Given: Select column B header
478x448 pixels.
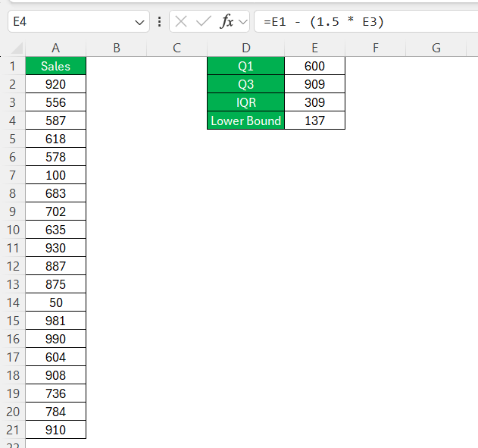Looking at the screenshot, I should [117, 48].
